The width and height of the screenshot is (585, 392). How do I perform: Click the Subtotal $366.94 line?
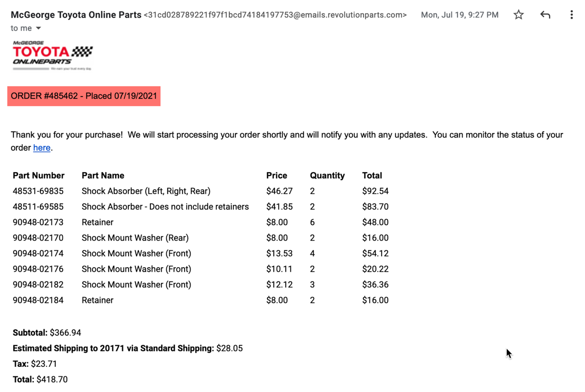click(x=47, y=333)
